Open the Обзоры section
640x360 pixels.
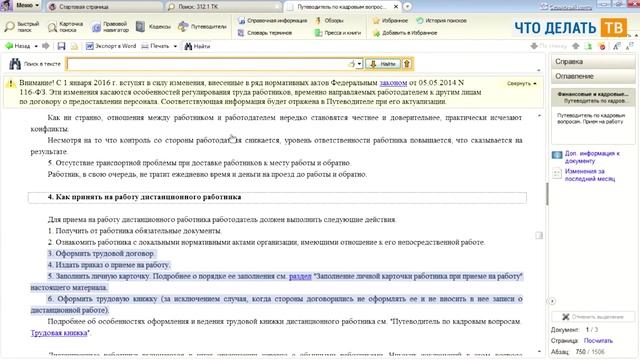tap(329, 20)
